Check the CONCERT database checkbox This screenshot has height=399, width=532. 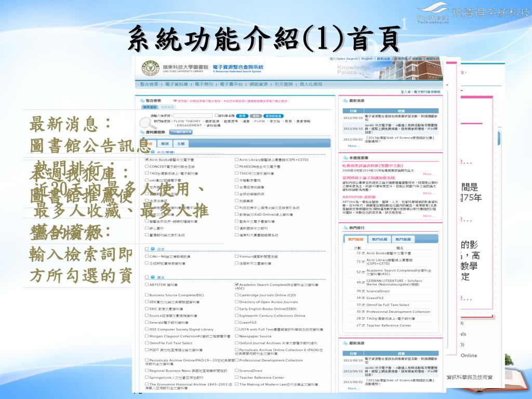[147, 166]
